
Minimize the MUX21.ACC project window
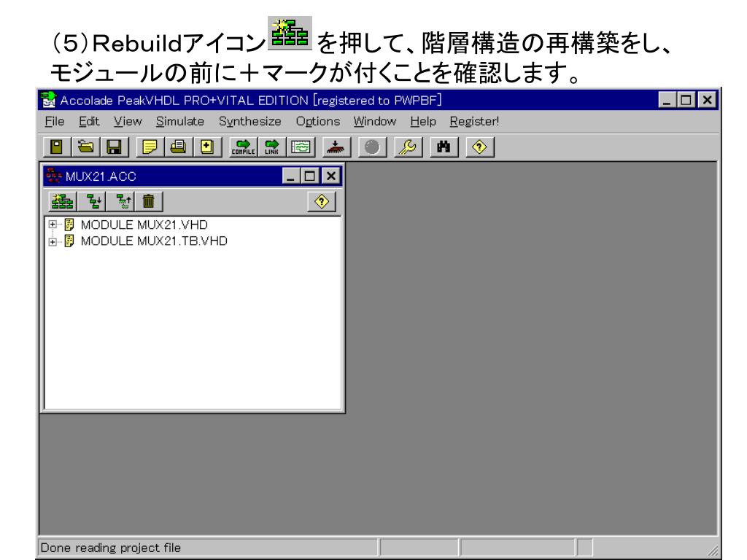click(x=290, y=176)
